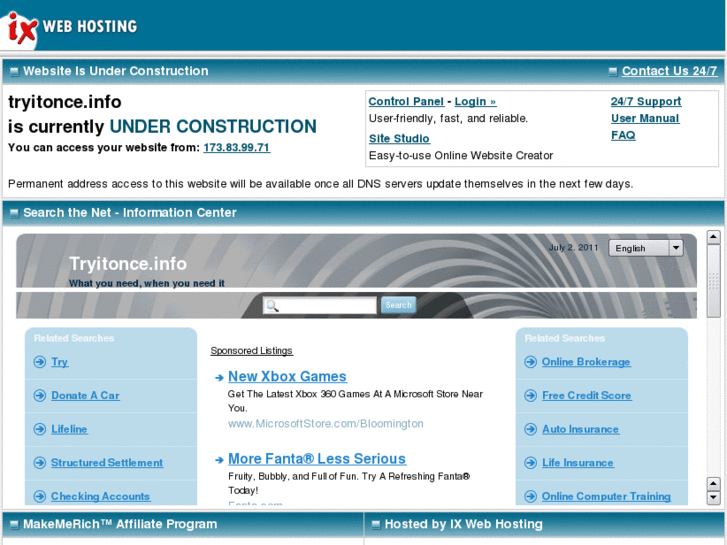Open the FAQ link

point(623,135)
